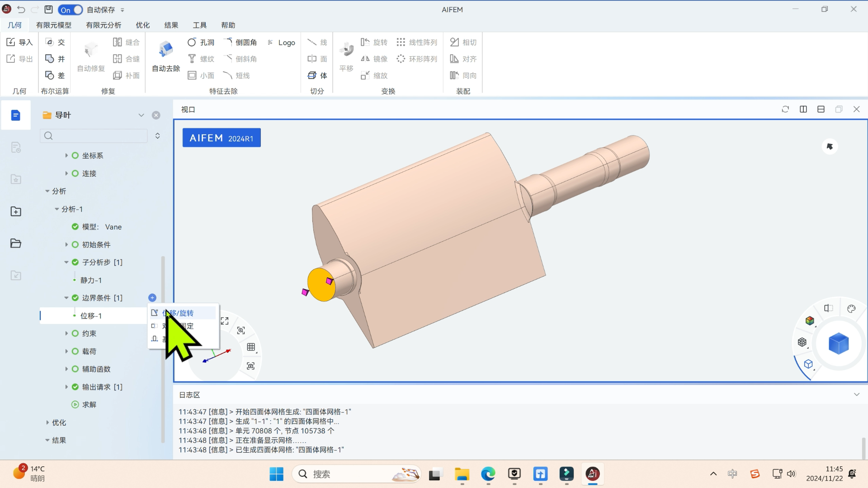Click the 求解 solve item
Viewport: 868px width, 488px height.
click(89, 404)
